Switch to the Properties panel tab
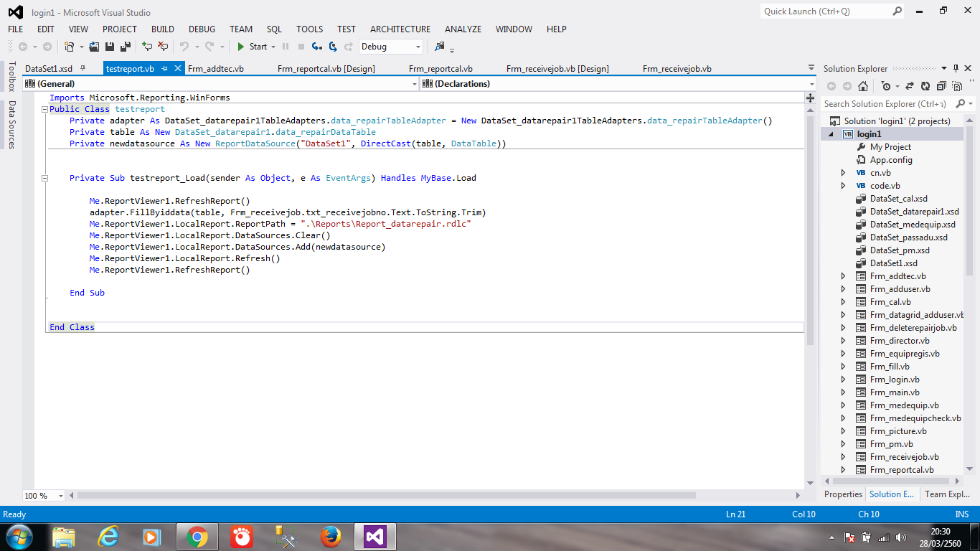This screenshot has height=551, width=980. pos(843,494)
